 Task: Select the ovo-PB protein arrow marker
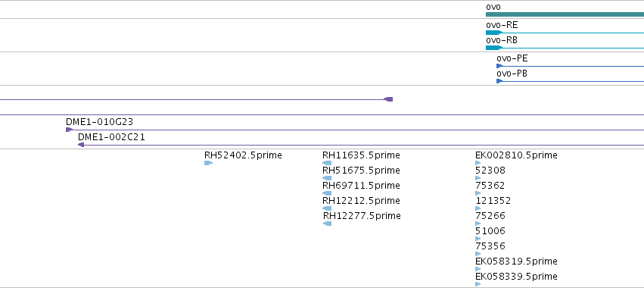click(x=499, y=81)
